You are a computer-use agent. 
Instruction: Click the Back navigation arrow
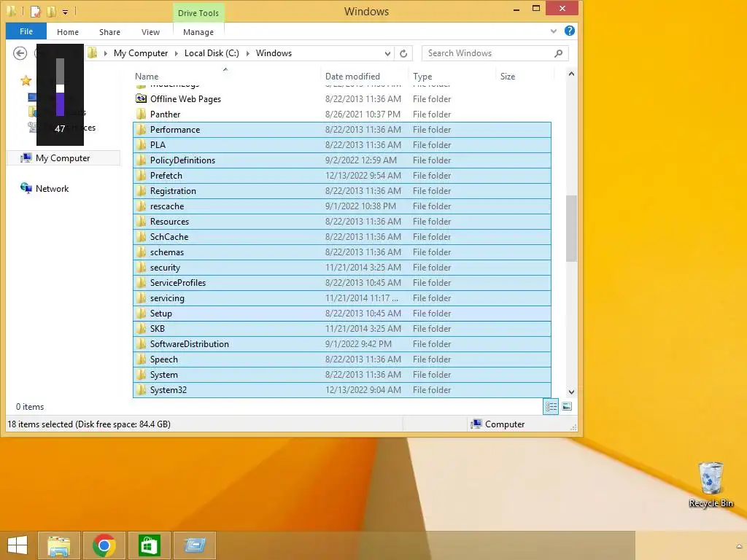(20, 52)
